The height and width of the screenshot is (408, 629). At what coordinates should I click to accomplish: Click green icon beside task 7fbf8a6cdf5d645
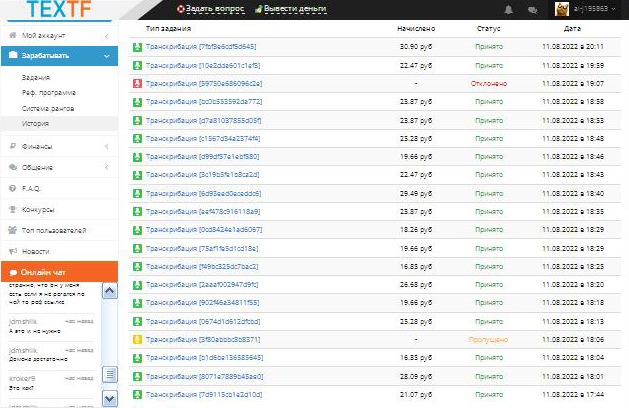coord(137,47)
